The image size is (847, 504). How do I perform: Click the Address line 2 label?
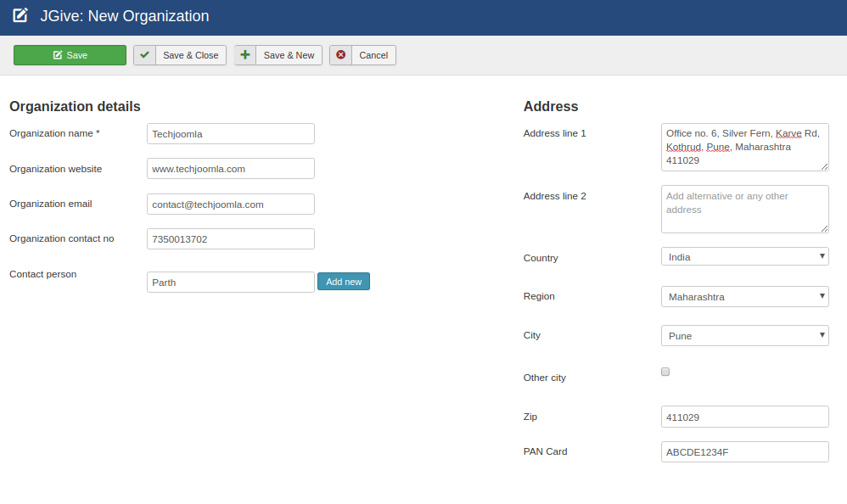(555, 196)
